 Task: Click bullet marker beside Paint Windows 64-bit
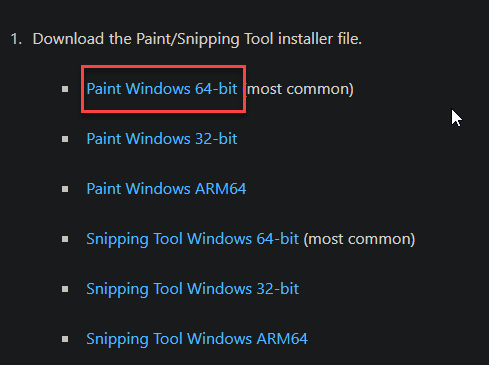(x=65, y=89)
